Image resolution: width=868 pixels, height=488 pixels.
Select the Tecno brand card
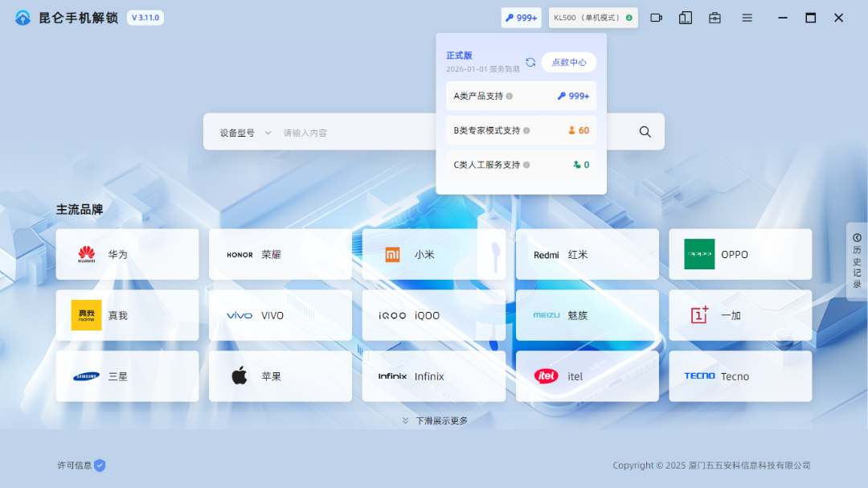pyautogui.click(x=740, y=376)
